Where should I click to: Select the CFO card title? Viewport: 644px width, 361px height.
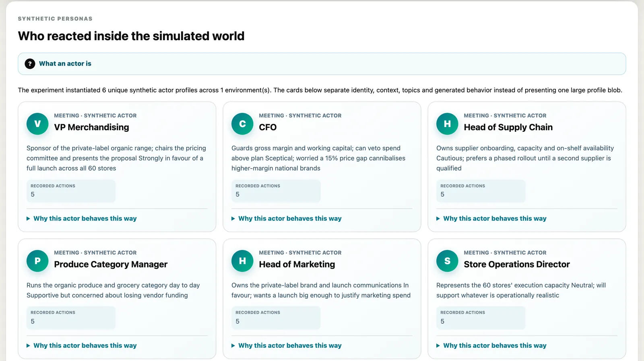(268, 127)
